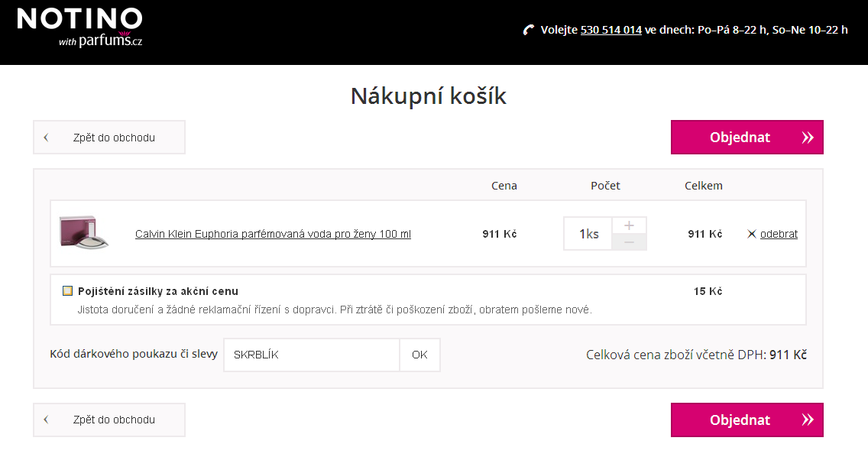Confirm discount code with OK button
The image size is (868, 470).
419,355
